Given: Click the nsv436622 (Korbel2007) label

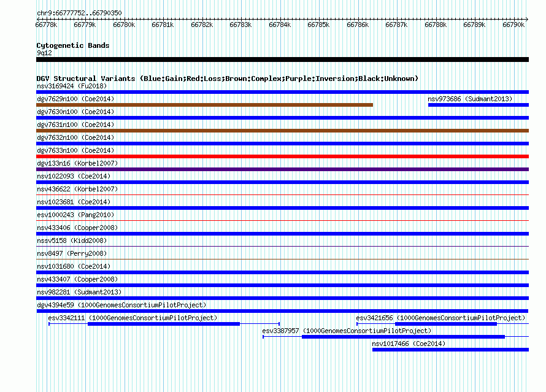Looking at the screenshot, I should [77, 189].
